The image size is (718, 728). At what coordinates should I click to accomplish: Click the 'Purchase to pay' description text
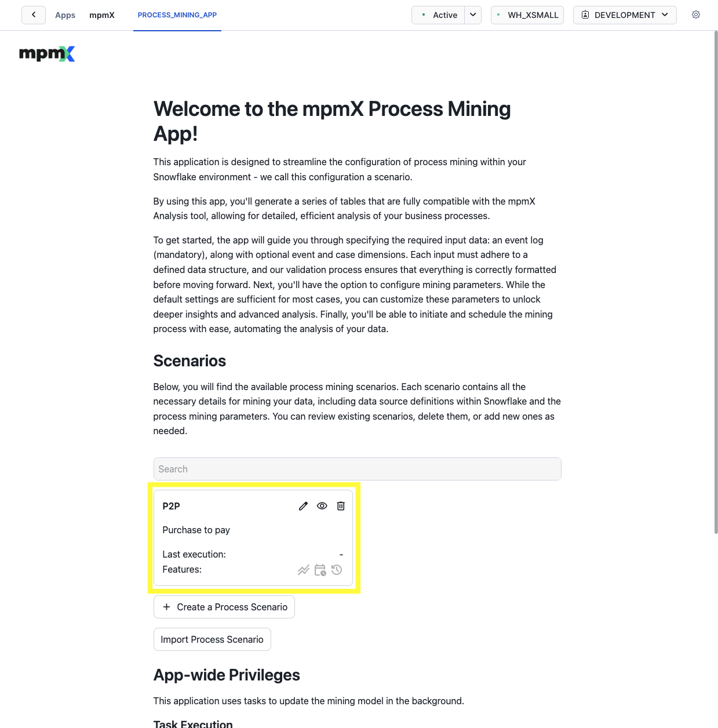[x=196, y=530]
